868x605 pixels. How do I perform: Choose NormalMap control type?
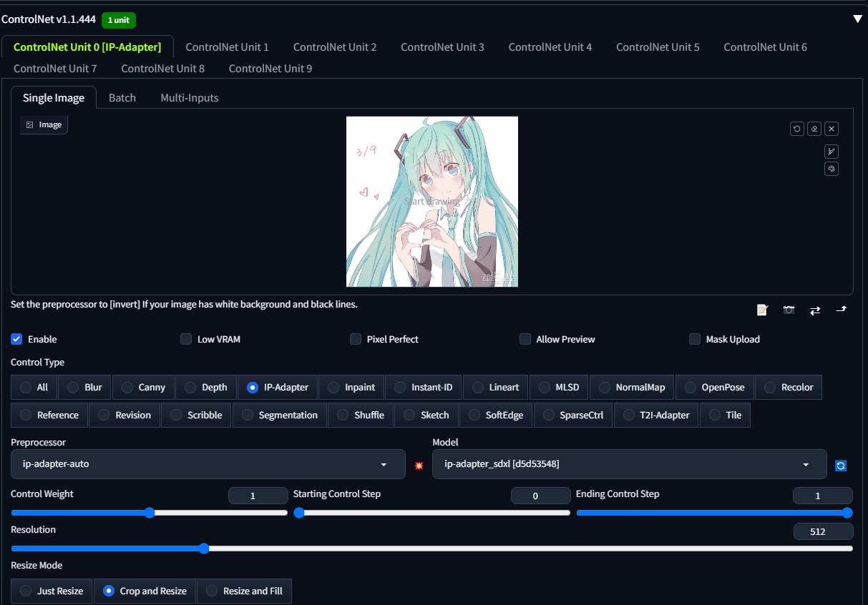tap(632, 387)
